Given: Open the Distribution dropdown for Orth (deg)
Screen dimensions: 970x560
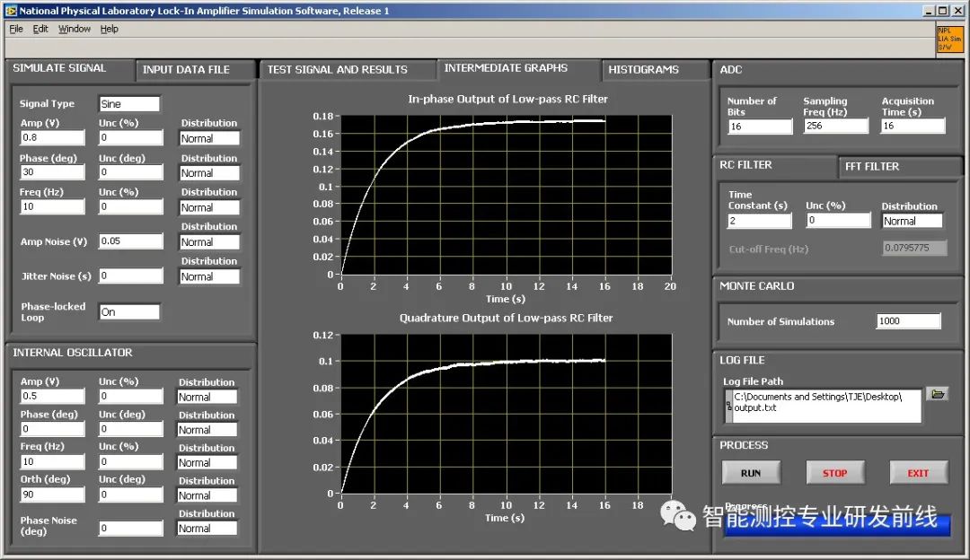Looking at the screenshot, I should click(207, 495).
